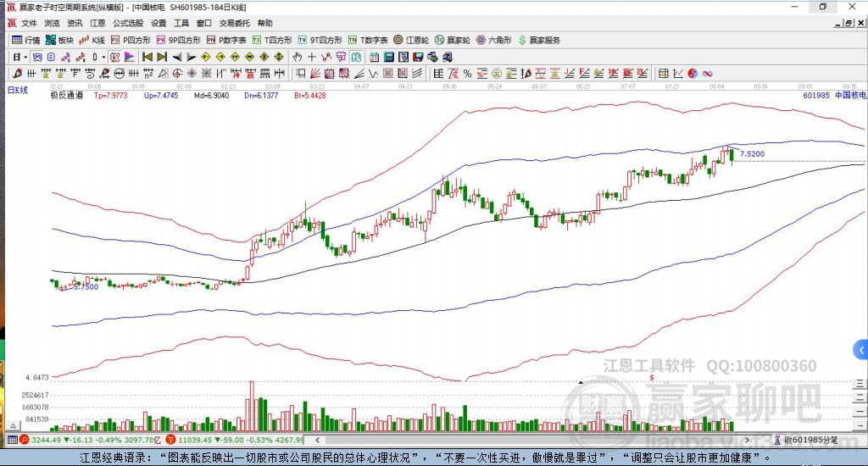This screenshot has height=466, width=868.
Task: Open the 交易委托 menu
Action: click(x=235, y=23)
